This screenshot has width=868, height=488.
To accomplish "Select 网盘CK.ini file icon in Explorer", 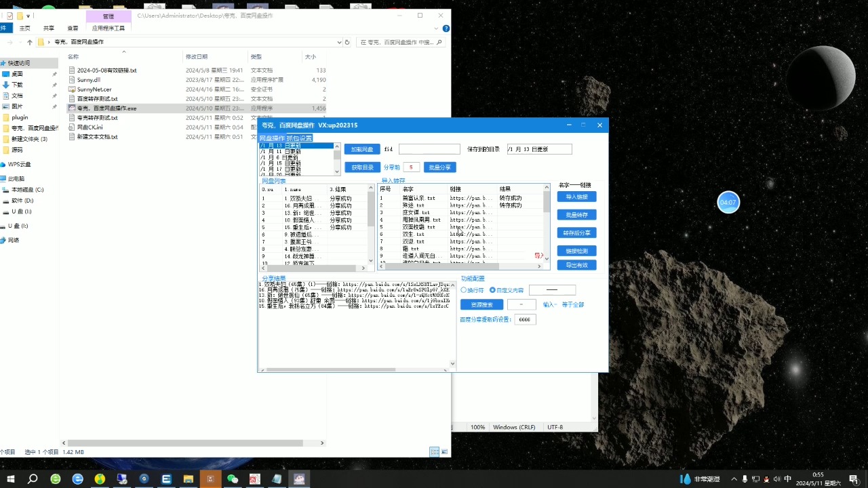I will (x=72, y=127).
